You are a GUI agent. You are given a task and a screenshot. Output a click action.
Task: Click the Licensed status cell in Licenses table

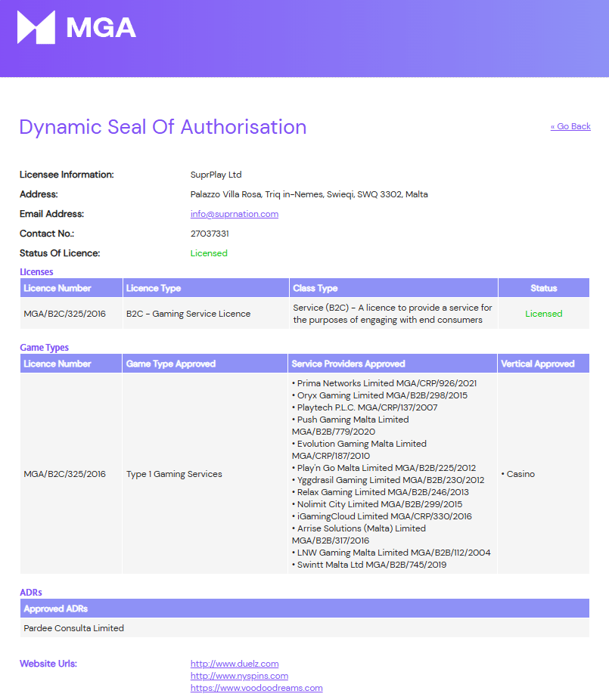tap(543, 314)
